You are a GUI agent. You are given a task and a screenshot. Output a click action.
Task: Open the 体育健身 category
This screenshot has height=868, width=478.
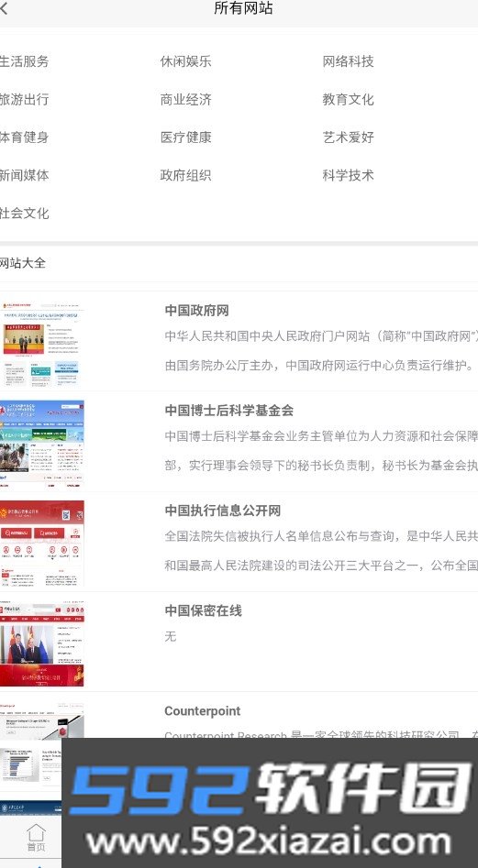[24, 137]
